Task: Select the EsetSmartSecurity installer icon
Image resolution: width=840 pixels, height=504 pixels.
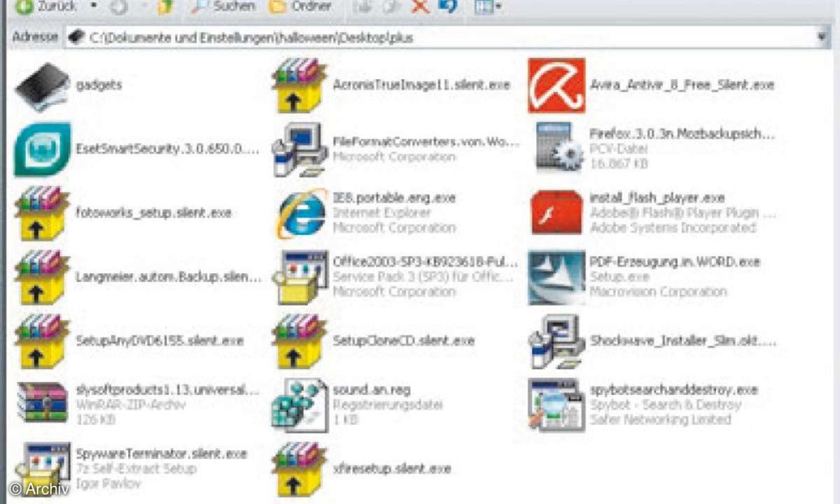Action: coord(42,149)
